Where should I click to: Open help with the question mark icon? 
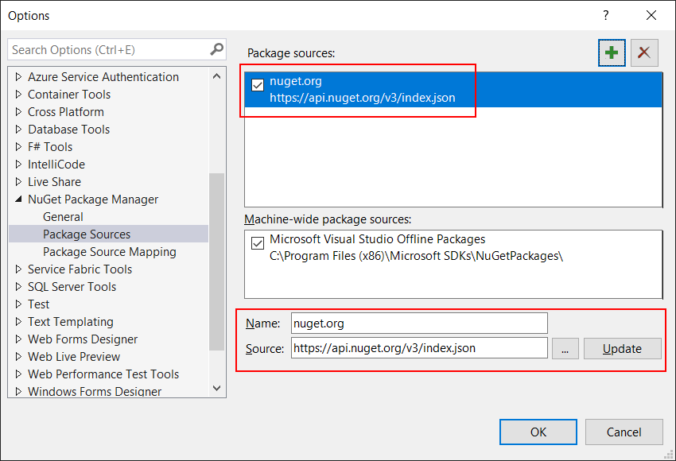(606, 16)
